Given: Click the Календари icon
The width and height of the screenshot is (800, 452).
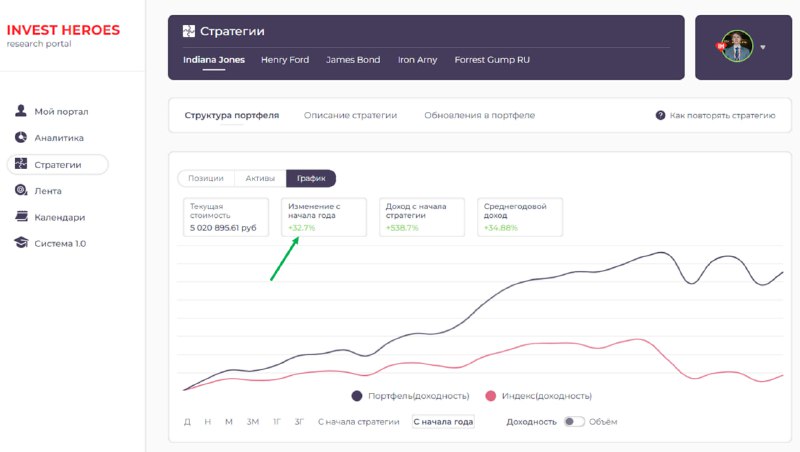Looking at the screenshot, I should (x=21, y=216).
